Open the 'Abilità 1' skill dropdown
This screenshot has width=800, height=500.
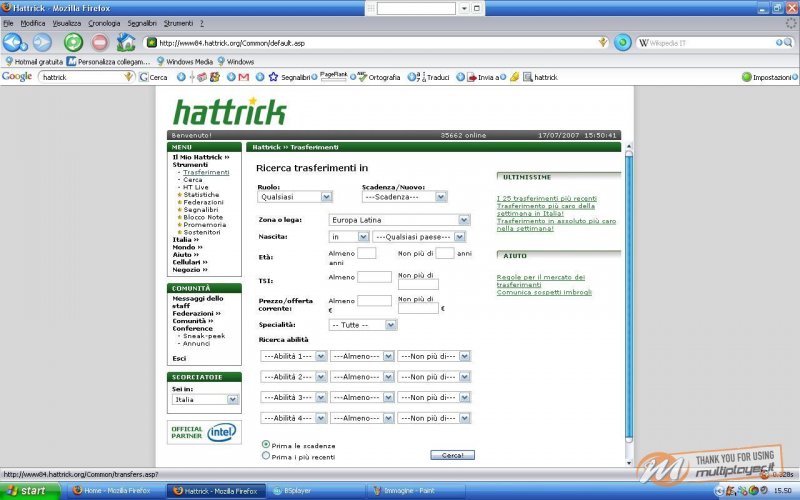coord(293,355)
